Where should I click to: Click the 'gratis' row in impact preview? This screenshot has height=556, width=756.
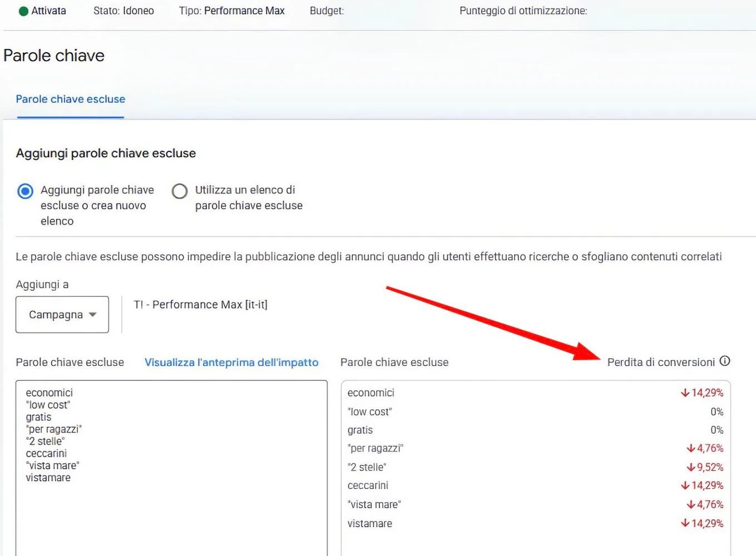pyautogui.click(x=535, y=430)
